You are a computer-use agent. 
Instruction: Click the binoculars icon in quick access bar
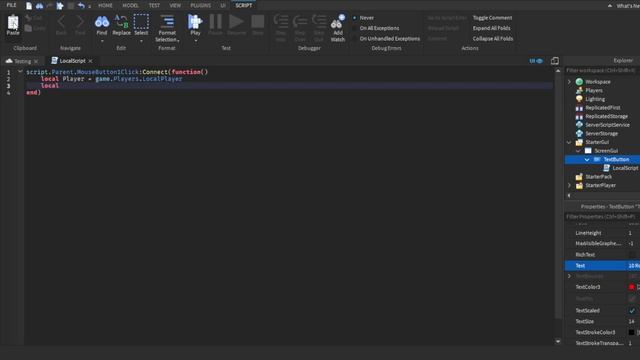[39, 6]
